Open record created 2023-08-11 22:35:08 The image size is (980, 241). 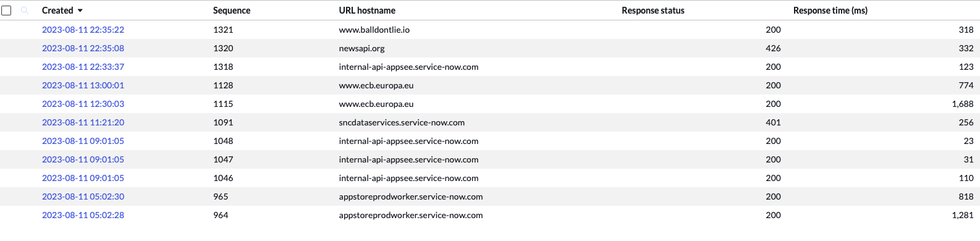coord(83,48)
